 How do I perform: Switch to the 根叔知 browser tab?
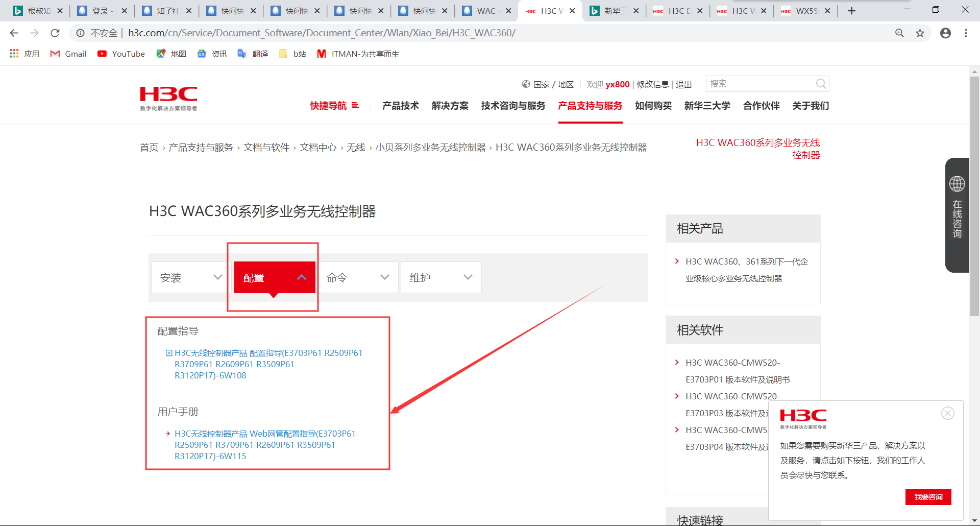[x=38, y=11]
